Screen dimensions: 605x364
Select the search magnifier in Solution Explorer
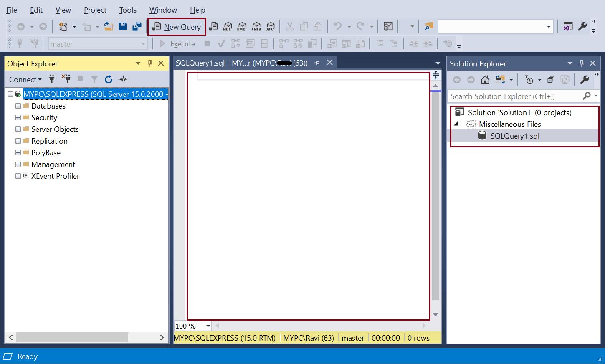click(x=586, y=96)
